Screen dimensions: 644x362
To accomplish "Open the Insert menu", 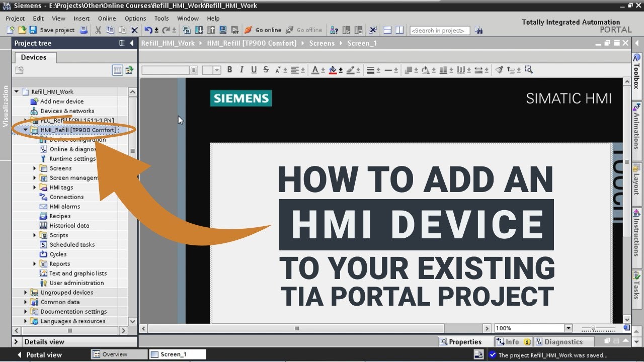I will tap(82, 18).
